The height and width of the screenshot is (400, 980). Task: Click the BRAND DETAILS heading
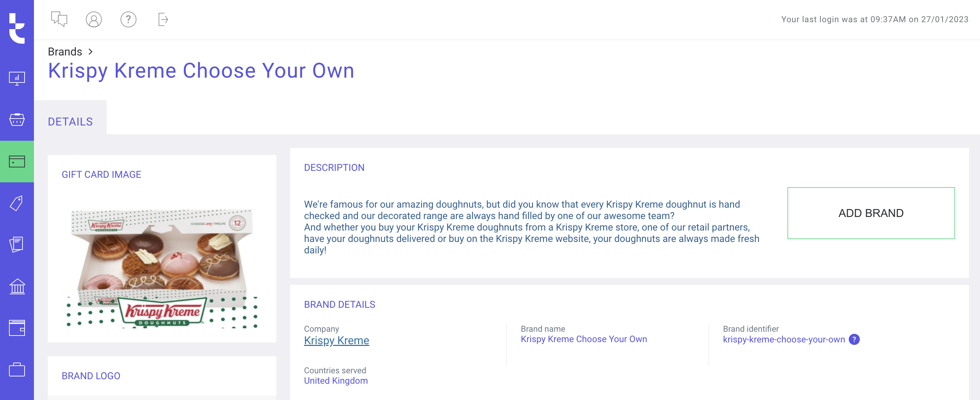click(339, 304)
